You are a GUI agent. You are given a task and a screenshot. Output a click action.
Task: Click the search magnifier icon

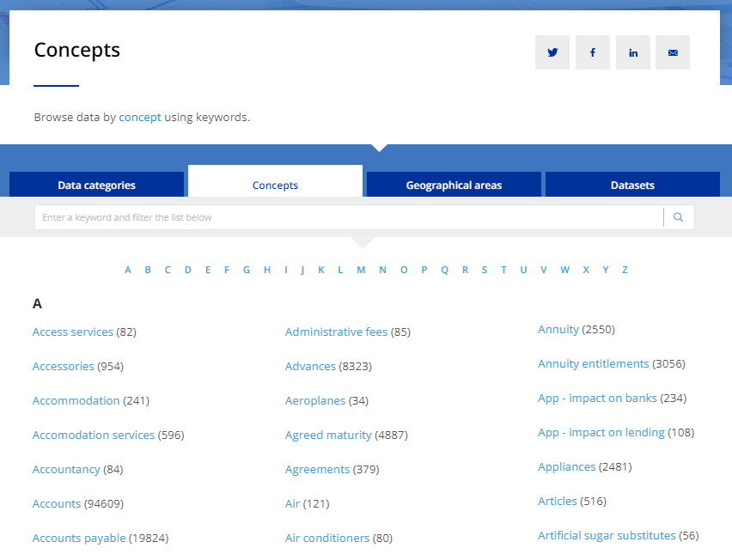point(679,217)
